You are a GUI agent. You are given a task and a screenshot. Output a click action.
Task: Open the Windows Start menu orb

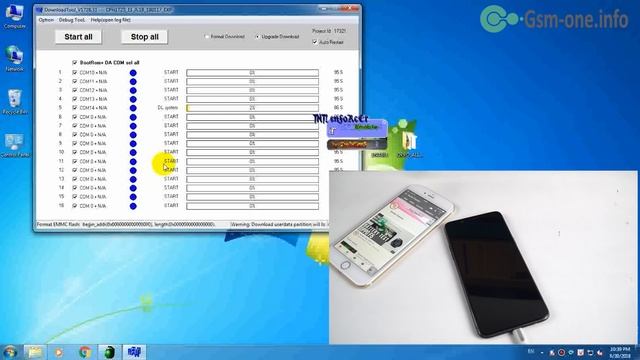10,352
